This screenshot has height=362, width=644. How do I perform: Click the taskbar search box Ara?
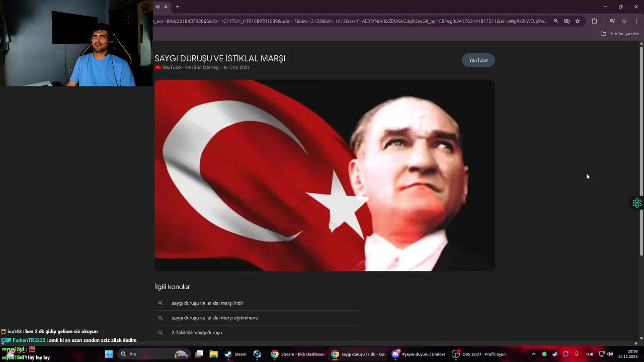[153, 354]
